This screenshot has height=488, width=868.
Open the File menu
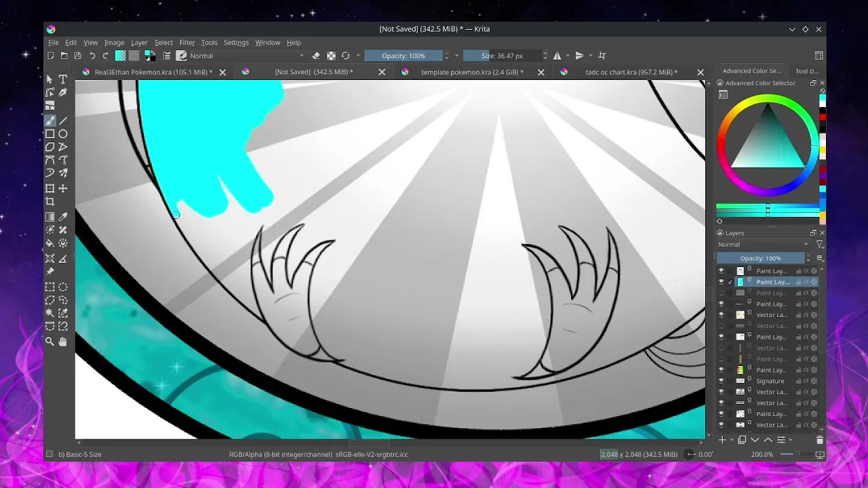tap(53, 42)
